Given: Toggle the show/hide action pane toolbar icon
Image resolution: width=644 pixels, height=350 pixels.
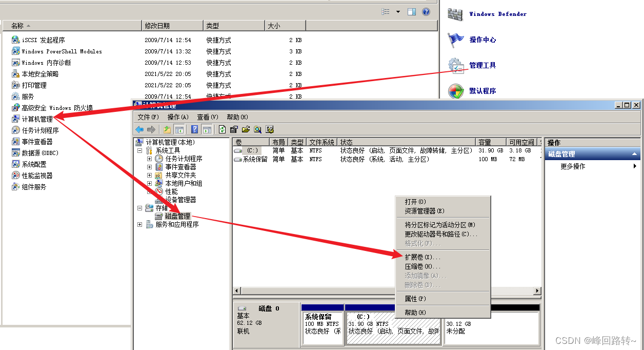Looking at the screenshot, I should [207, 129].
